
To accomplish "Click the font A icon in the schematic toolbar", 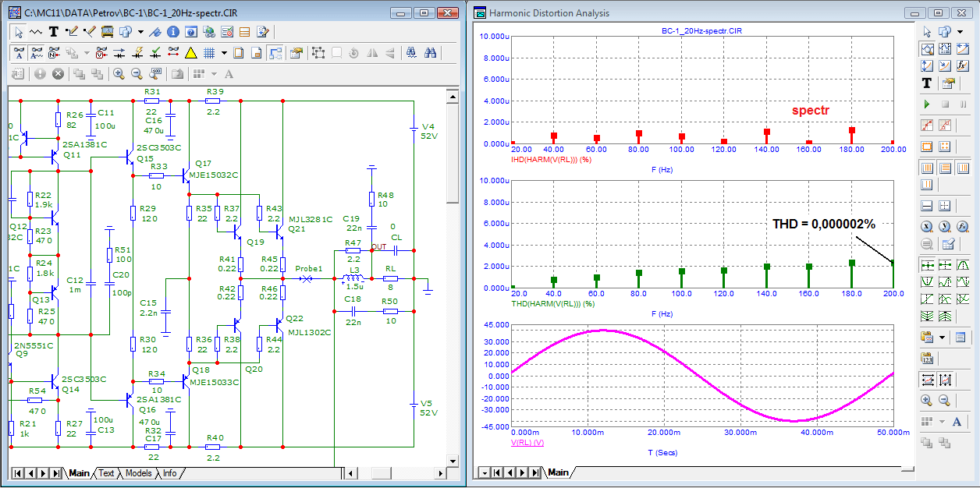I will (229, 74).
